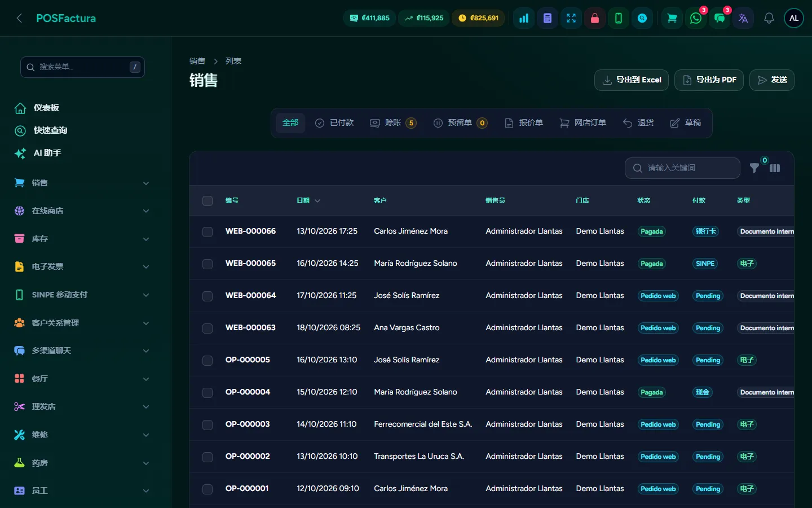This screenshot has width=812, height=508.
Task: Select the WEB-000066 row checkbox
Action: point(208,232)
